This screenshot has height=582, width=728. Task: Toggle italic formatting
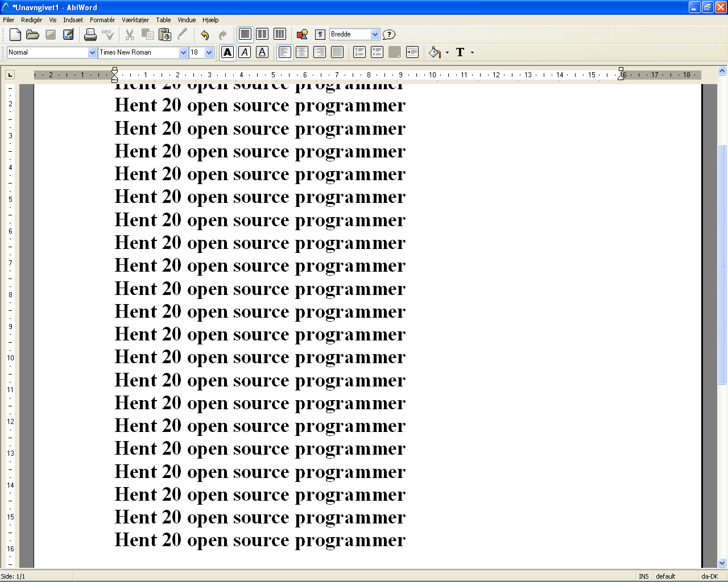coord(245,52)
